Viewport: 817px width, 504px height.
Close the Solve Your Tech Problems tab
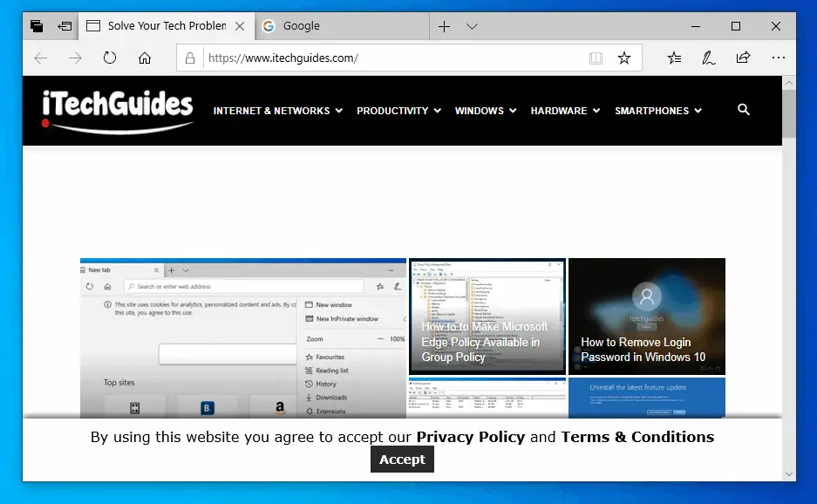(x=240, y=26)
